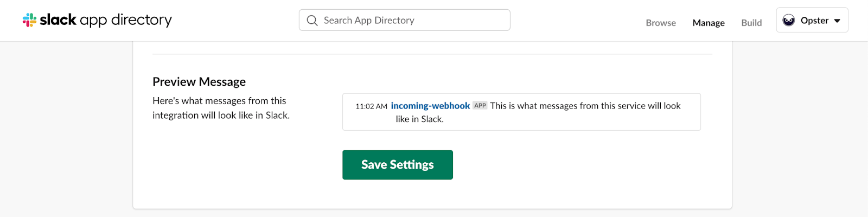Viewport: 868px width, 217px height.
Task: Click the colorful Slack logo icon
Action: pos(29,20)
